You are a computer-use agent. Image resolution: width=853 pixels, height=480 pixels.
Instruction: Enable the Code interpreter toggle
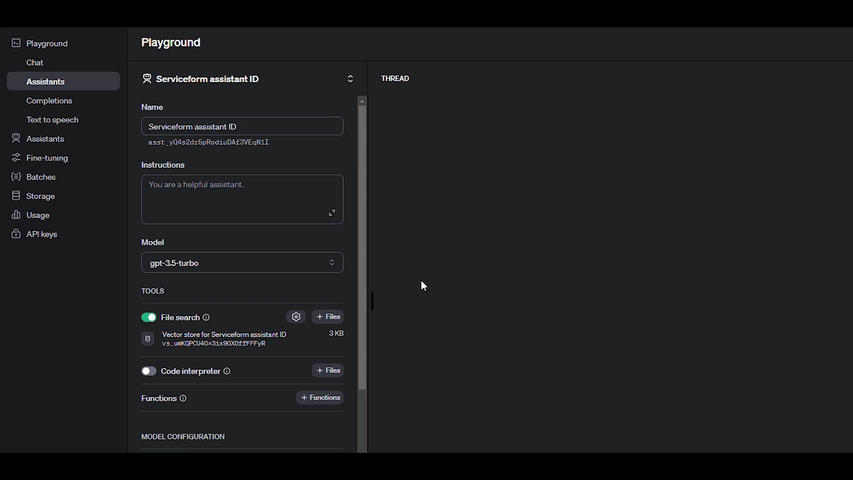coord(149,371)
